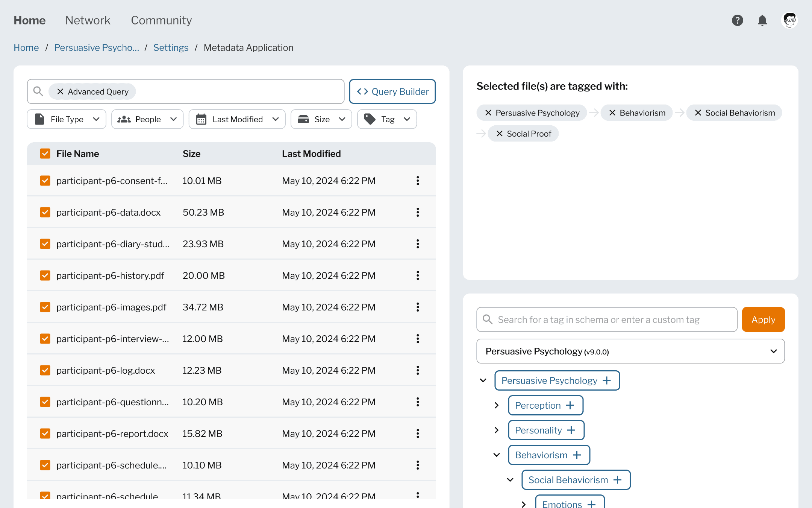Expand the Perception tree node

pyautogui.click(x=497, y=405)
